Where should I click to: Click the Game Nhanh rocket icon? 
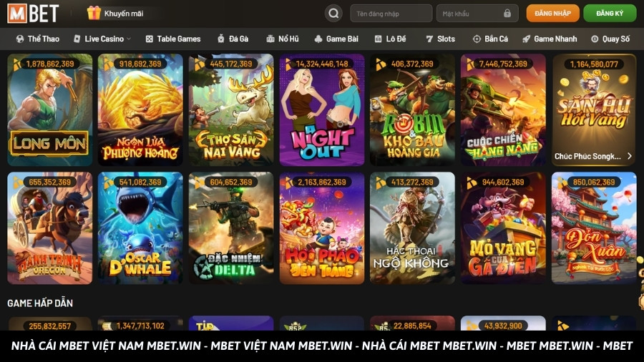pyautogui.click(x=527, y=39)
